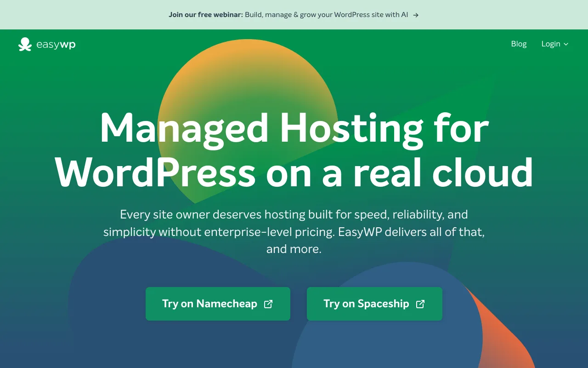Open the Blog page
This screenshot has height=368, width=588.
tap(519, 44)
